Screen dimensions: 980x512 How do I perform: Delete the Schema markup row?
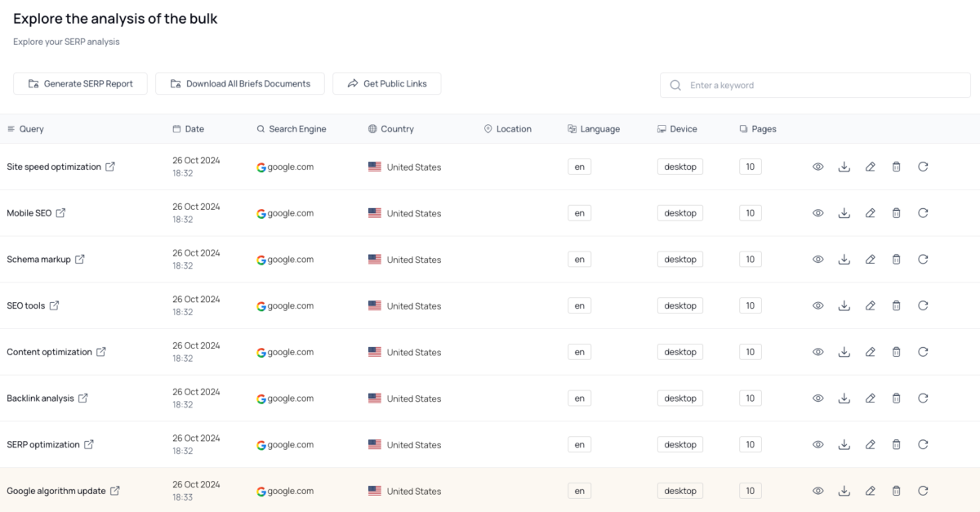(x=896, y=260)
